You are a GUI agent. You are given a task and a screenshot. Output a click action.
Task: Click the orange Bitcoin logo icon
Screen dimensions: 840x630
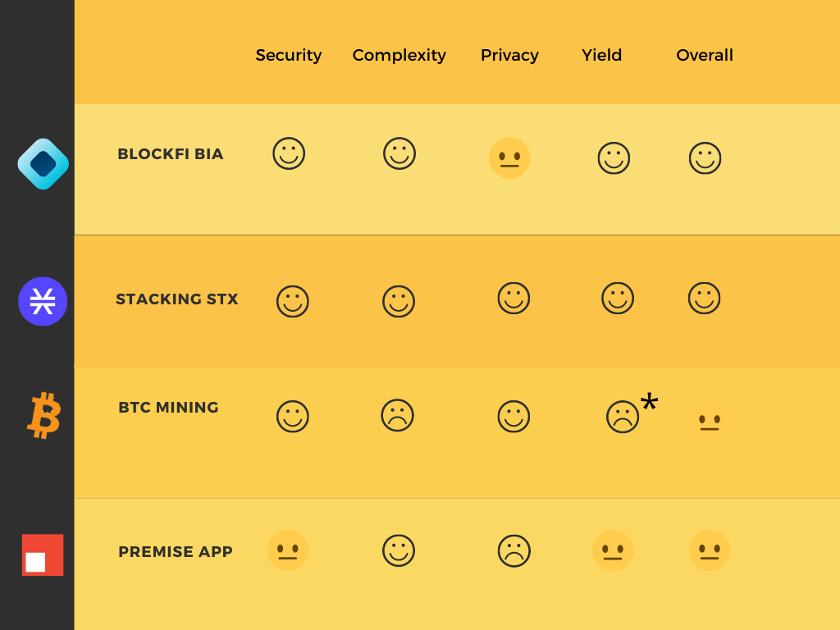click(44, 414)
